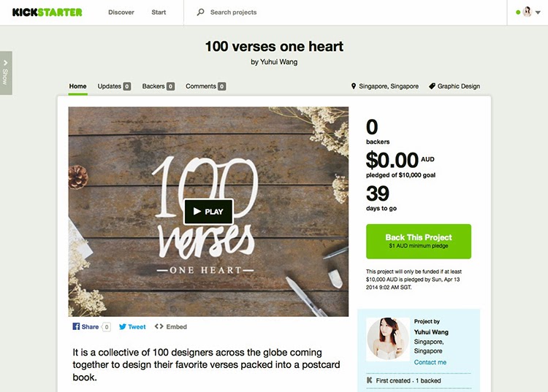Open the Comments tab
The image size is (548, 392).
point(205,86)
